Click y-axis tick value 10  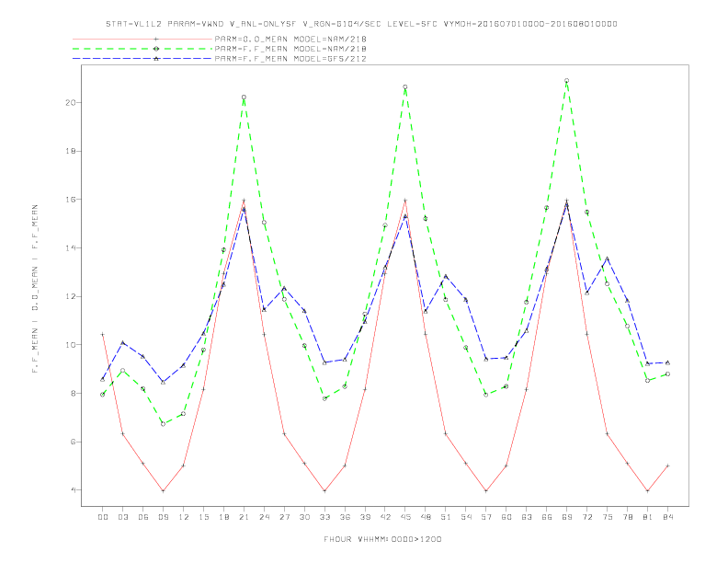pyautogui.click(x=71, y=345)
